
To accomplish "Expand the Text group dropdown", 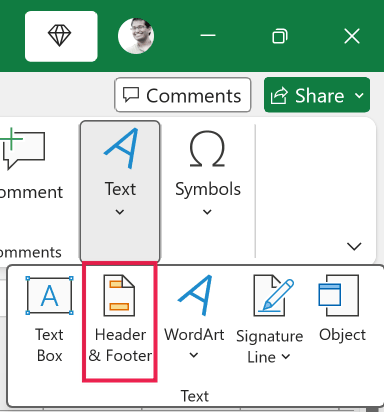I will [120, 192].
